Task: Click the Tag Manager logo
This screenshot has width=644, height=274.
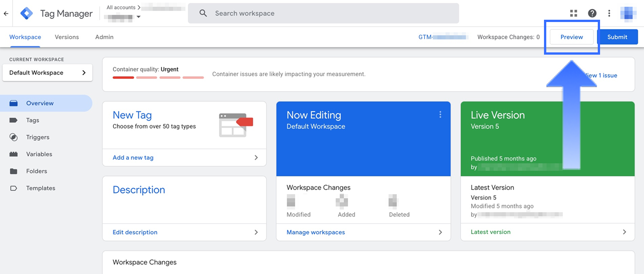Action: coord(27,13)
